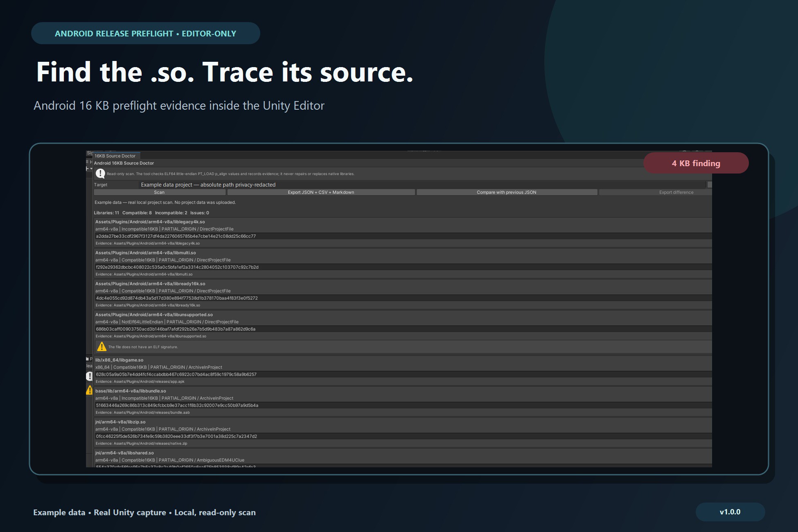Select the 'Issues: 0' summary count
The image size is (798, 532).
coord(200,213)
